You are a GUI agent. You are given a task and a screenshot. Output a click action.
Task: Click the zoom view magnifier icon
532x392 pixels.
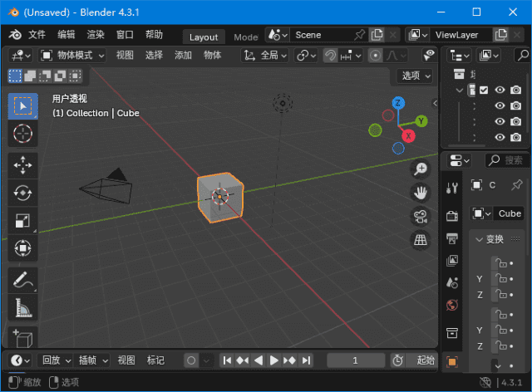(421, 169)
